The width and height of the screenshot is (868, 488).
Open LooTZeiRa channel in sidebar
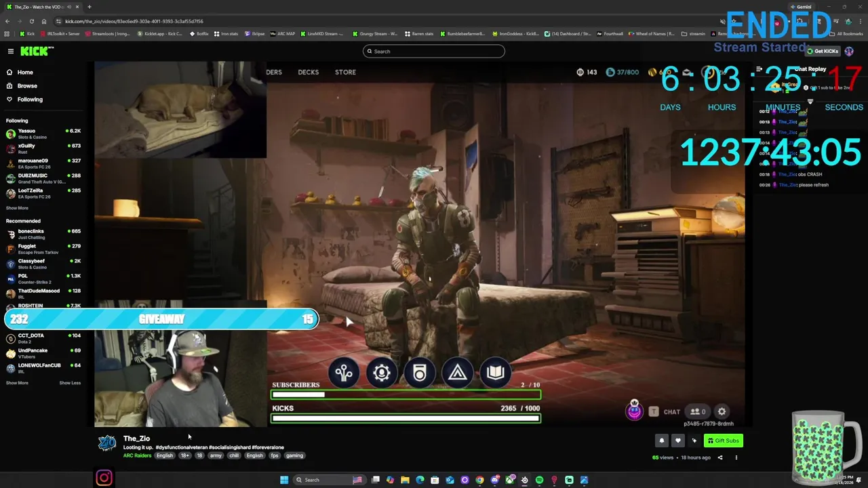click(43, 193)
